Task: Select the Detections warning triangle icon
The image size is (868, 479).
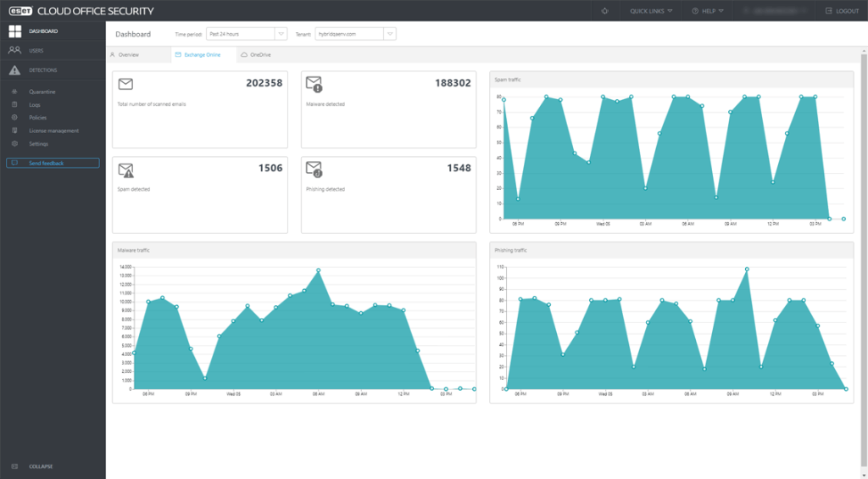Action: (x=14, y=70)
